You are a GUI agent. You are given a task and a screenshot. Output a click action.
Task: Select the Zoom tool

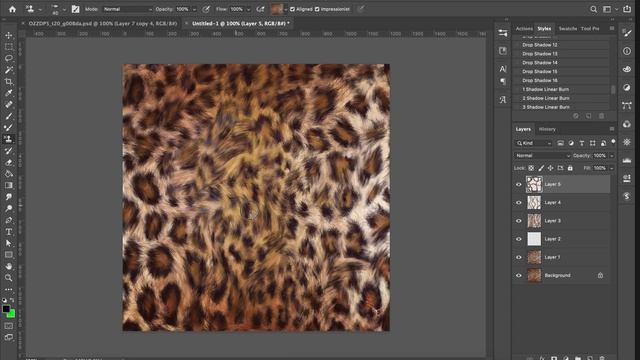9,278
